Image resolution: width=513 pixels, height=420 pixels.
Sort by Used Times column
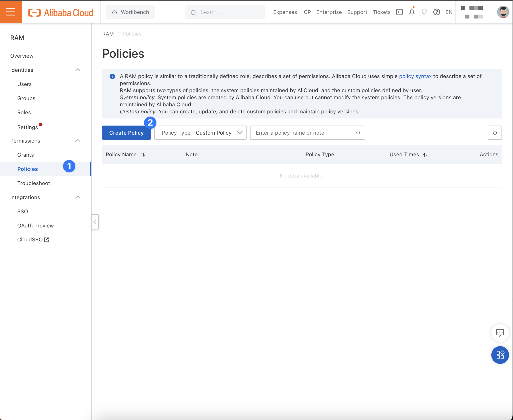425,155
